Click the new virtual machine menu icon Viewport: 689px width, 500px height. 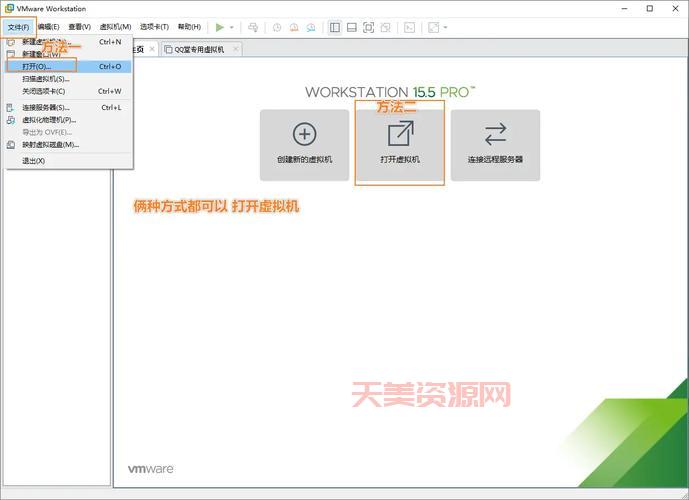pos(11,42)
